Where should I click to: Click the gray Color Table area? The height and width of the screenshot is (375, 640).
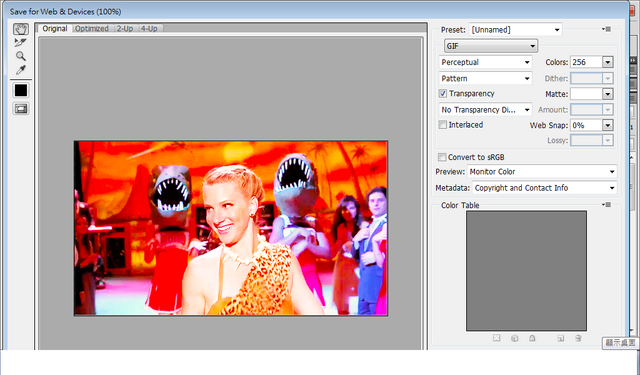click(527, 271)
